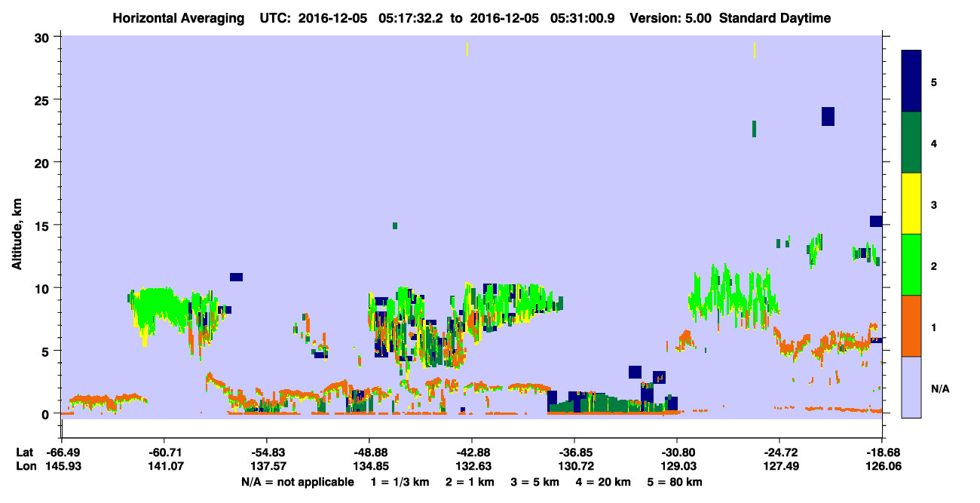
Task: Click the '4 = 20 km' legend text
Action: [602, 481]
